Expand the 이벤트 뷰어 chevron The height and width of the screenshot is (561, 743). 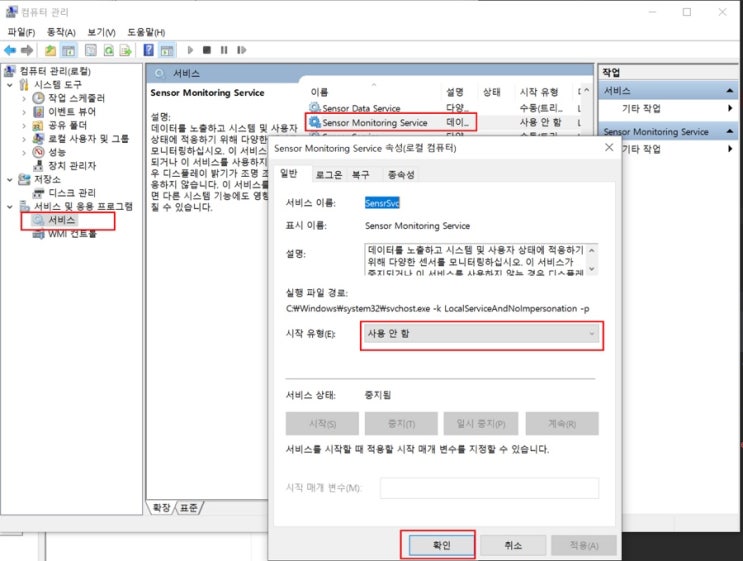24,112
